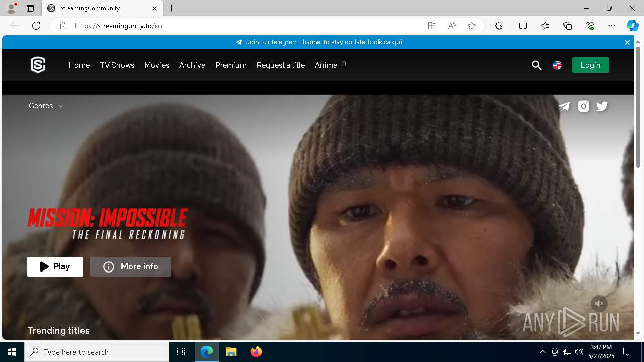Click the StreamingCommunity S logo
The width and height of the screenshot is (644, 362).
pos(38,65)
